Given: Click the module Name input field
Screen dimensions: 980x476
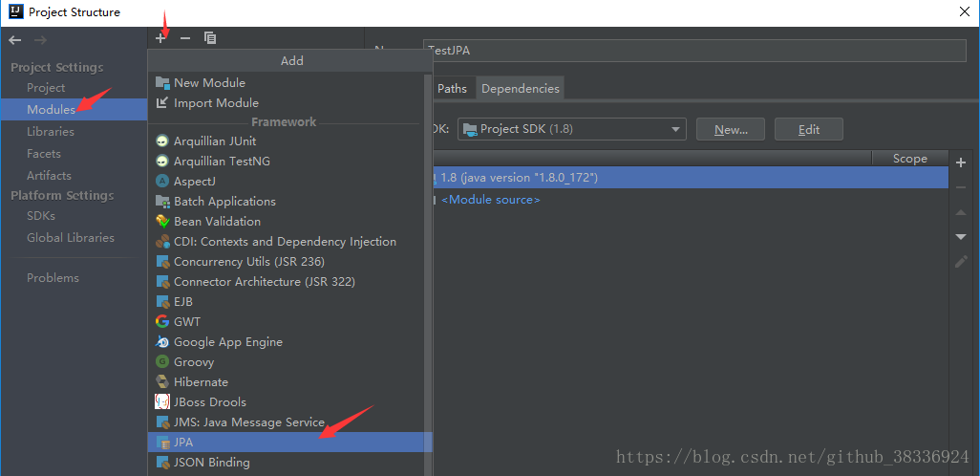Looking at the screenshot, I should point(694,51).
